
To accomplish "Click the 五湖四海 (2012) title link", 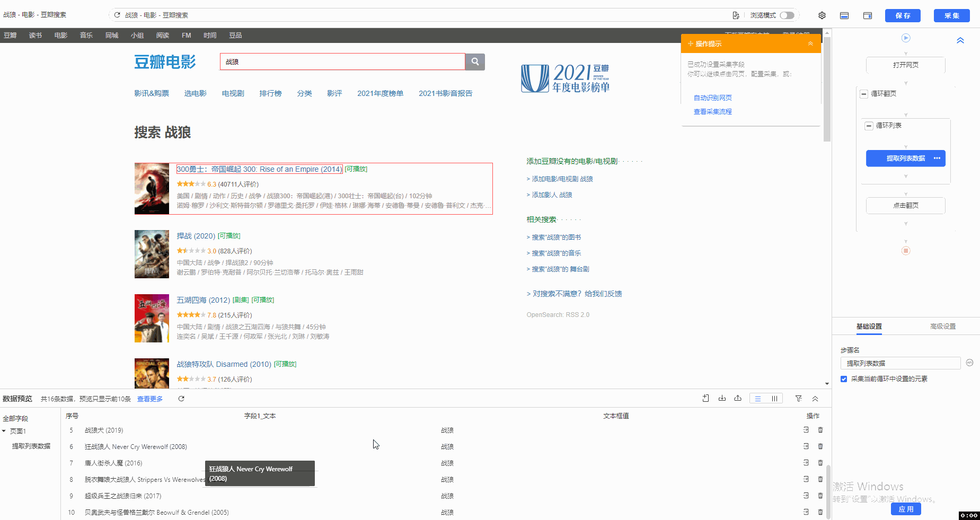I will coord(203,300).
